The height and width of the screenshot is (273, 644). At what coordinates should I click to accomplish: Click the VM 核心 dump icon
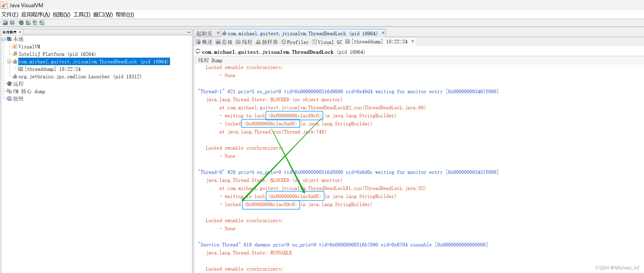tap(9, 91)
